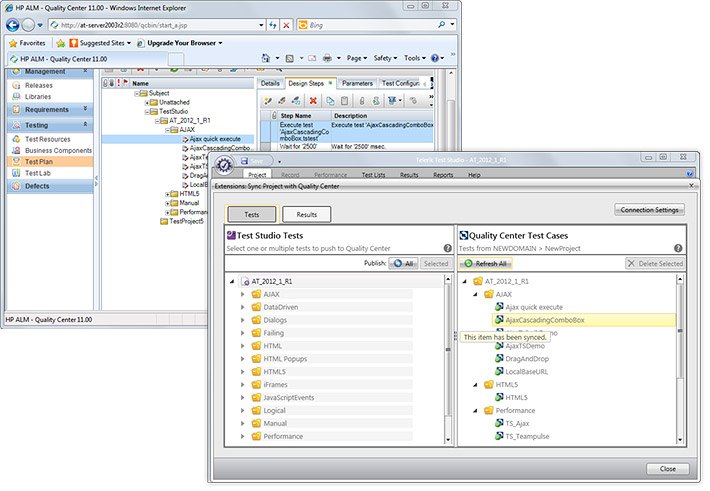This screenshot has width=710, height=491.
Task: Select AjaxCascadingComboBox in Quality Center tree
Action: (584, 320)
